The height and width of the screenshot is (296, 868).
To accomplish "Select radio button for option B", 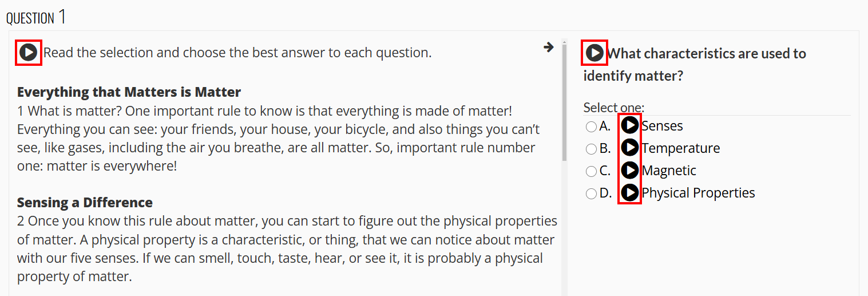I will tap(591, 149).
